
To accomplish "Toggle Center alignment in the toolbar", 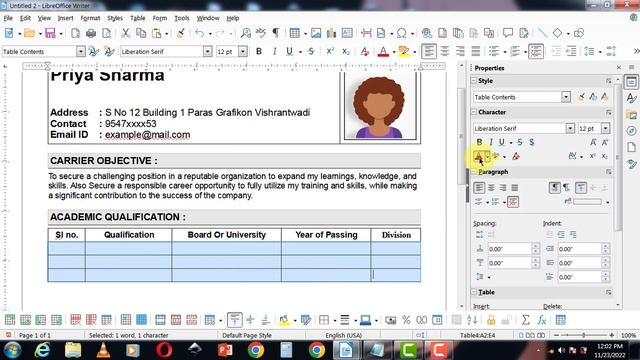I will coord(444,51).
